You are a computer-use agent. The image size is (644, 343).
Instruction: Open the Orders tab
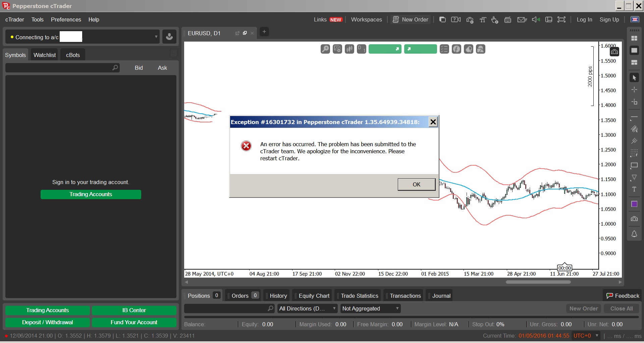click(243, 296)
